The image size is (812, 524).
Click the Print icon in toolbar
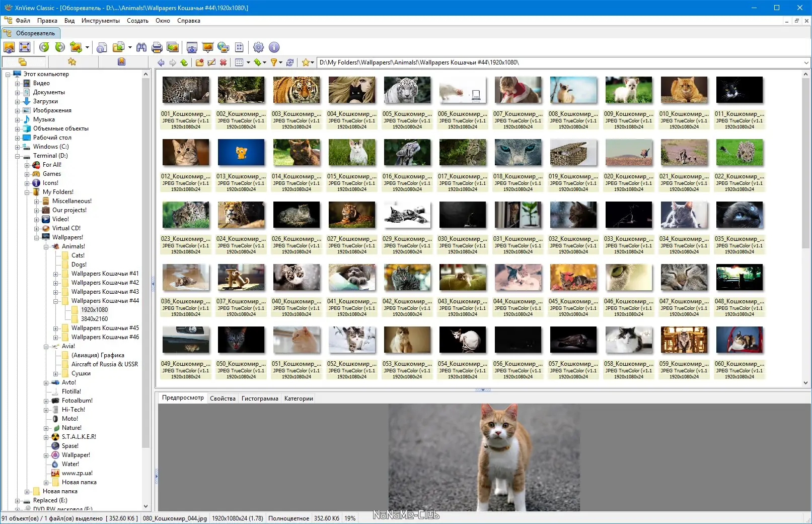[157, 47]
